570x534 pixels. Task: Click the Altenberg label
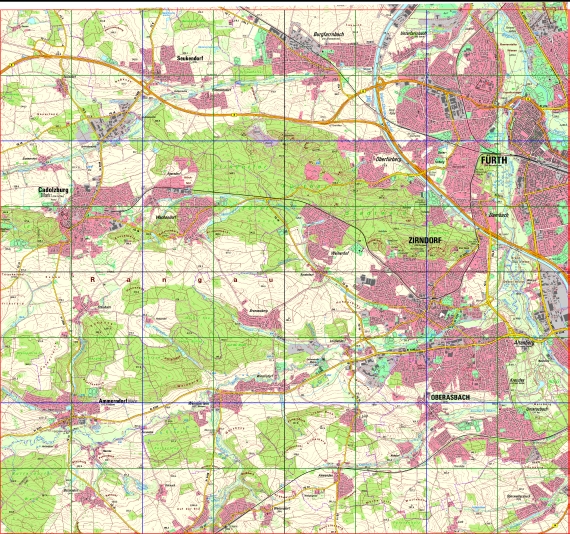click(524, 342)
